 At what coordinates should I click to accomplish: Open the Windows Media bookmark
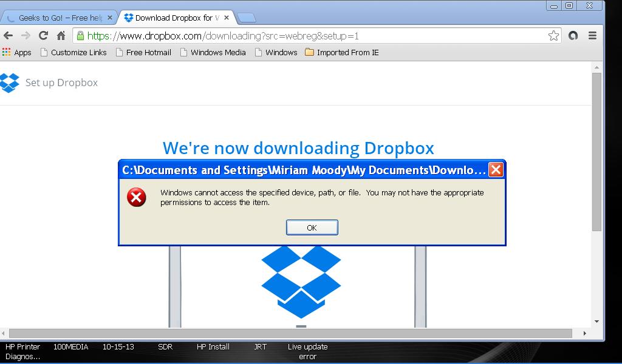tap(213, 52)
